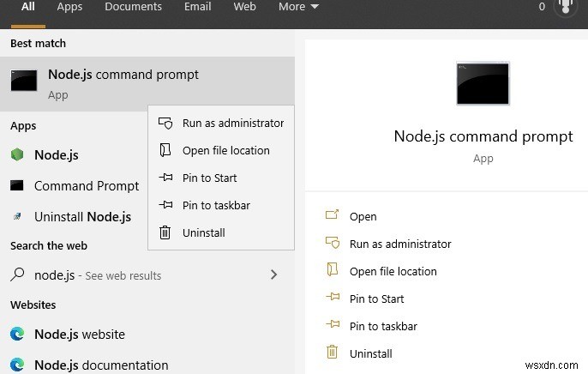Click the Node.js green hexagon app icon
Viewport: 588px width, 374px height.
[x=17, y=155]
